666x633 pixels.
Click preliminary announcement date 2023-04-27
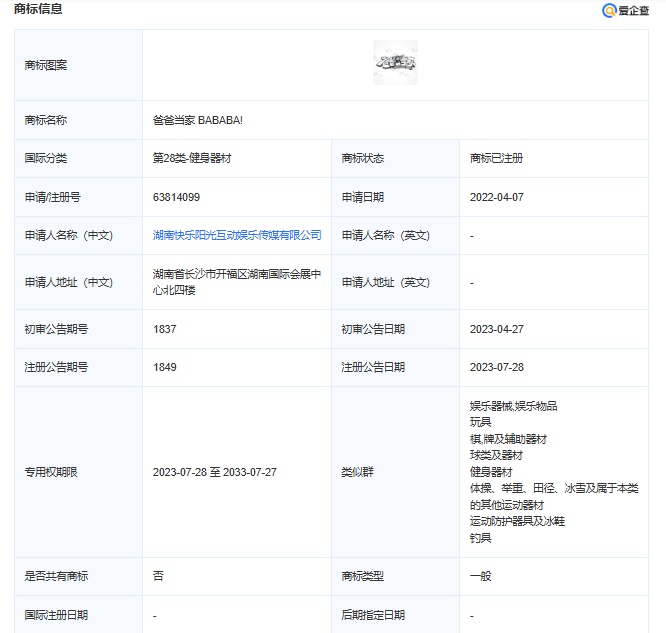[496, 328]
